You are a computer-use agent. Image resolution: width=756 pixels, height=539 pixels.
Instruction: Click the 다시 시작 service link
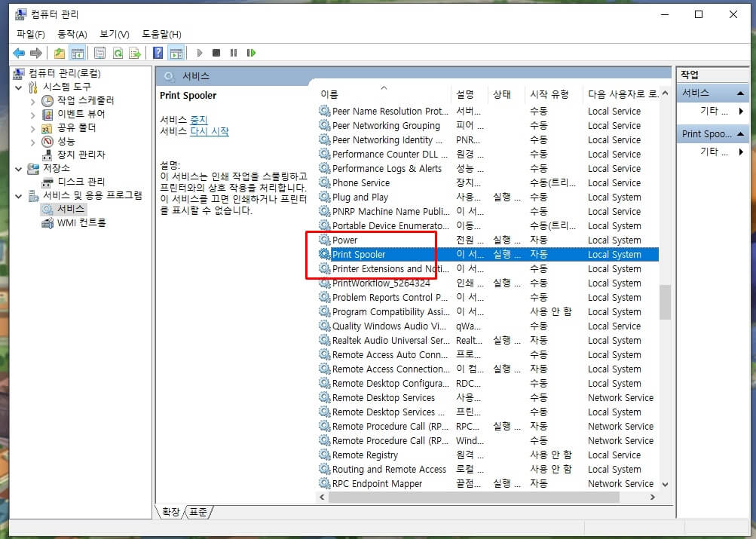pos(210,131)
